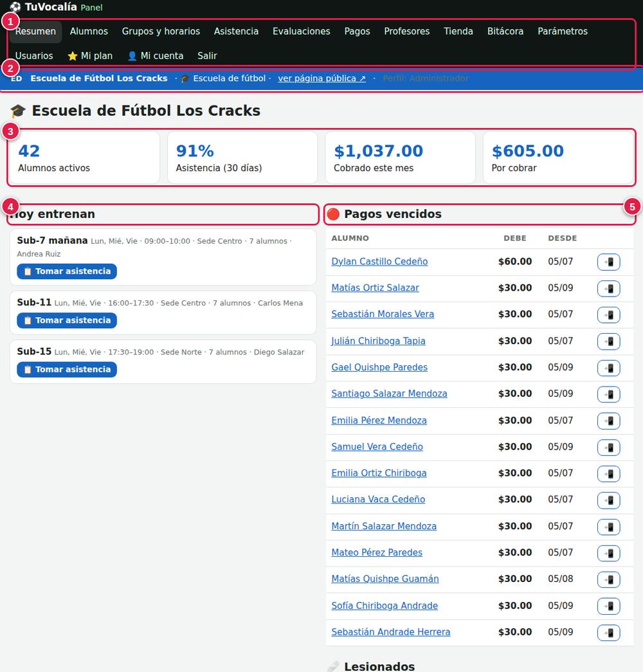Open Parámetros settings
This screenshot has height=672, width=643.
point(563,32)
